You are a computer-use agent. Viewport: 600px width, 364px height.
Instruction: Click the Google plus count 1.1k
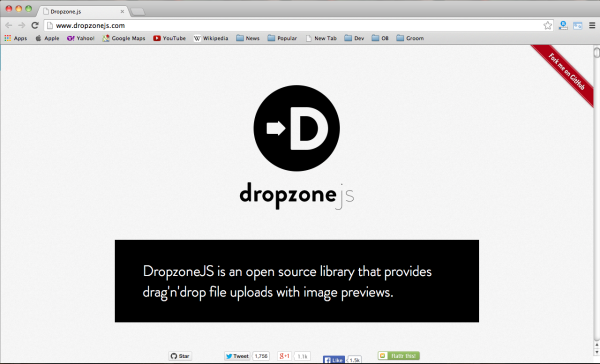tap(302, 356)
